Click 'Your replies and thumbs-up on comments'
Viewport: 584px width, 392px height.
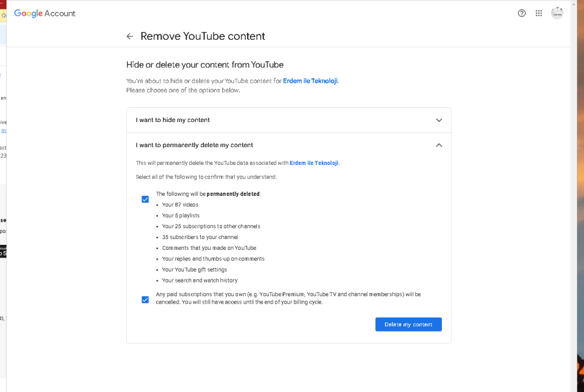[213, 258]
